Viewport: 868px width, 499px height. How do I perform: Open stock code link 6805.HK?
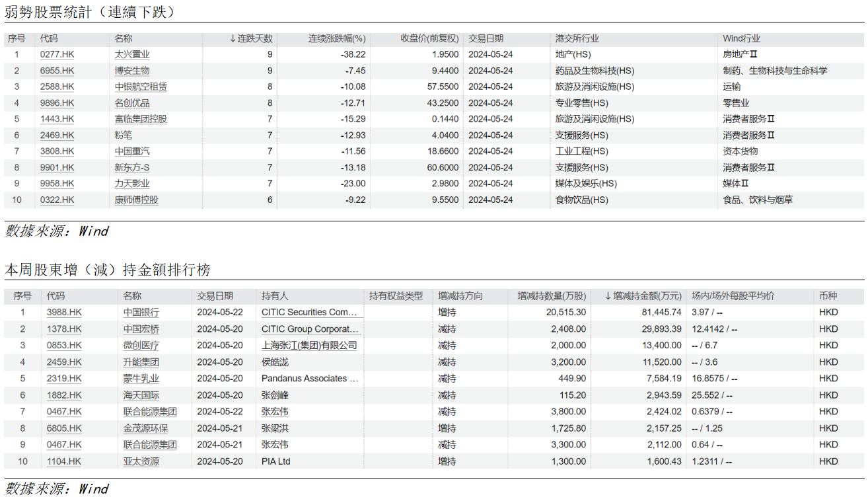click(64, 428)
